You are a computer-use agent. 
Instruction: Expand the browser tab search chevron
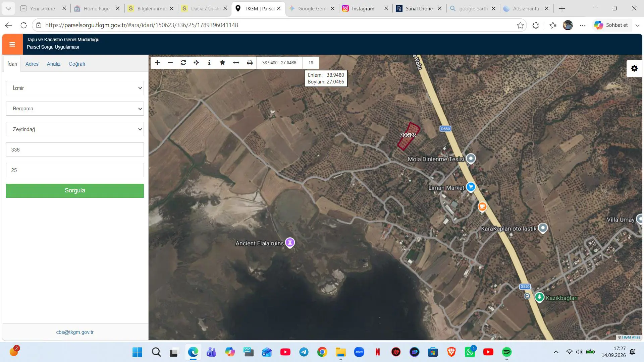coord(8,9)
